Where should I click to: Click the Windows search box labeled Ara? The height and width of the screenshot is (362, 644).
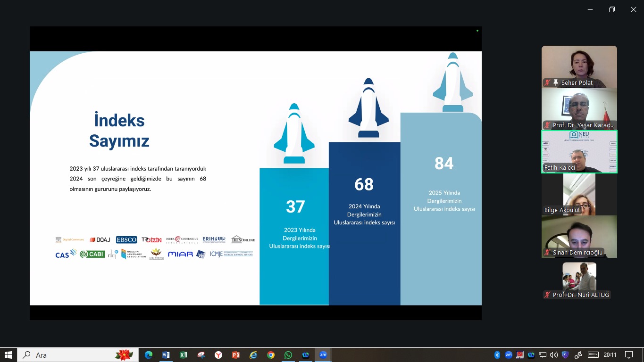[78, 355]
